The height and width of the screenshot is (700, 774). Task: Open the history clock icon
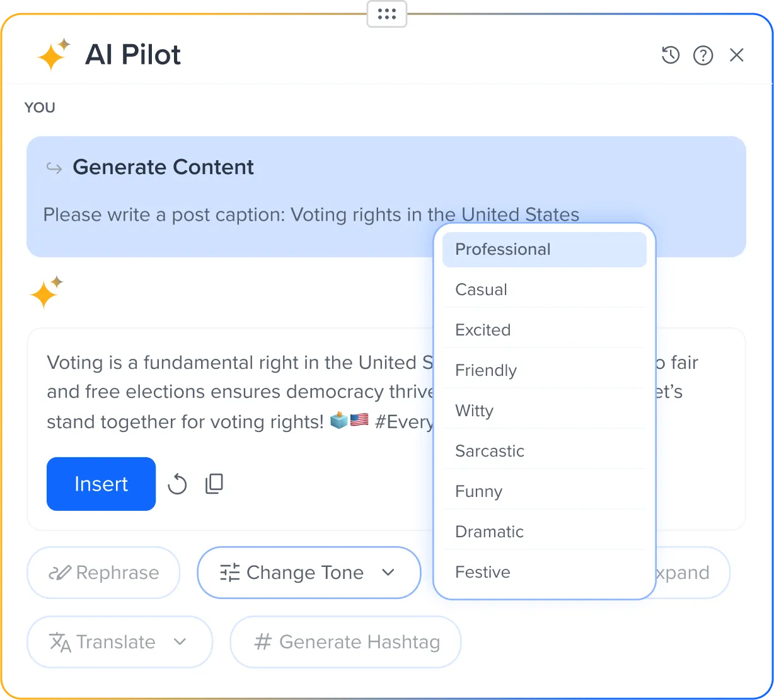(x=670, y=55)
